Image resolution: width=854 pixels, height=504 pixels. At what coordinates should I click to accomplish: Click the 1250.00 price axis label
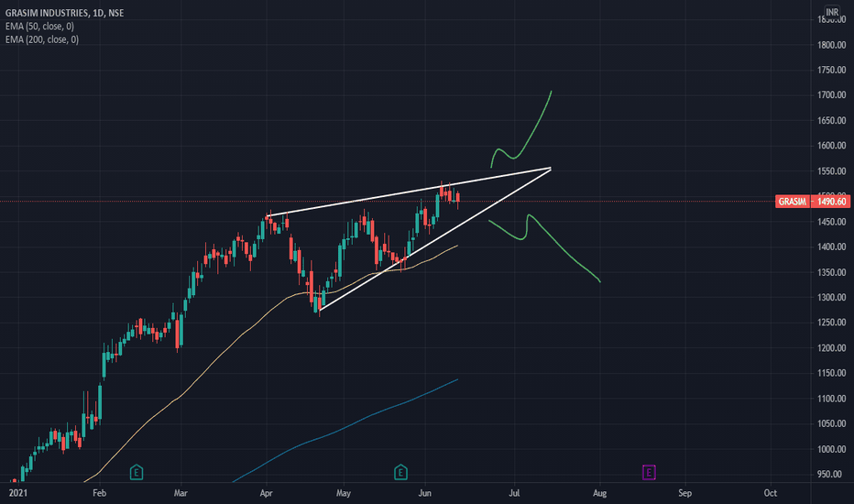pyautogui.click(x=832, y=323)
